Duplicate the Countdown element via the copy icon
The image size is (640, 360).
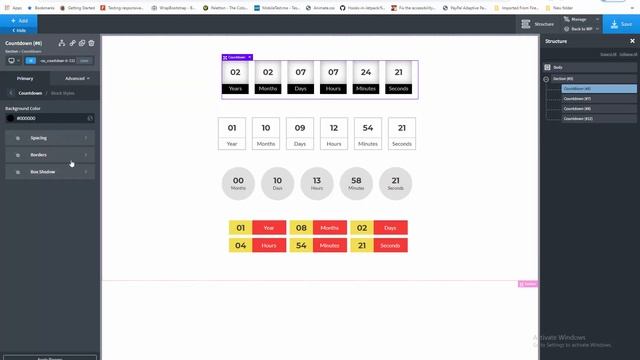(82, 43)
